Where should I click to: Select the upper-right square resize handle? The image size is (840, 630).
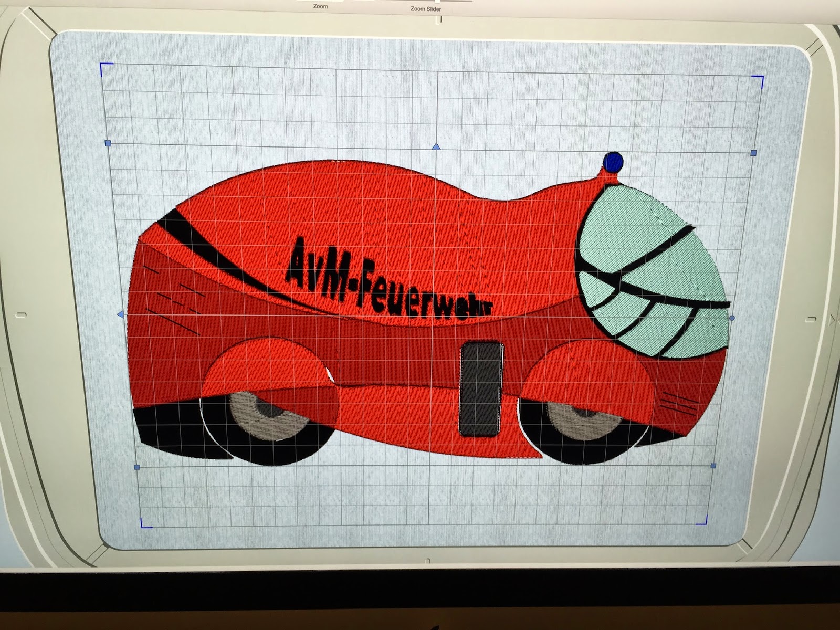(x=753, y=153)
